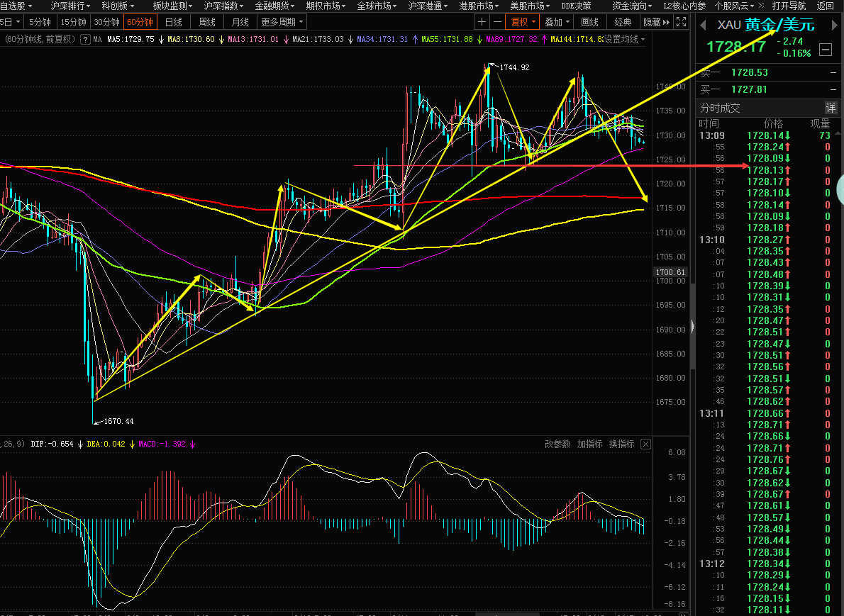Collapse quote panel with the minus box icon

click(x=825, y=50)
